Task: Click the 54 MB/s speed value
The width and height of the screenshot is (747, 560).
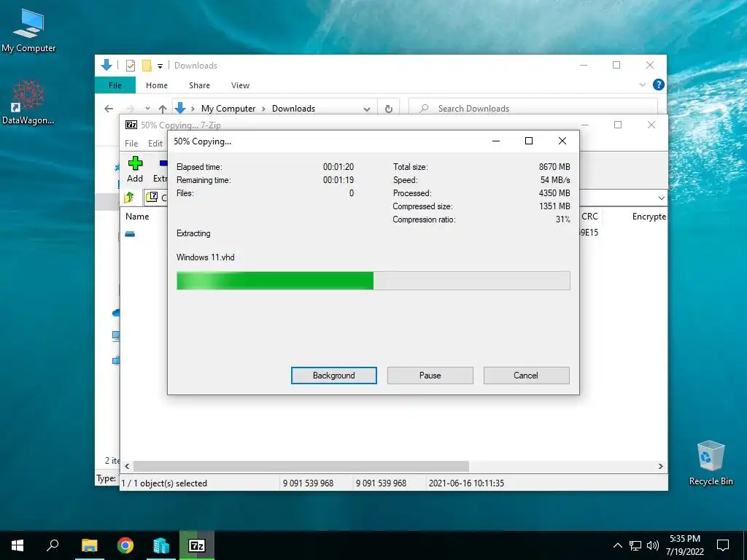Action: click(555, 180)
